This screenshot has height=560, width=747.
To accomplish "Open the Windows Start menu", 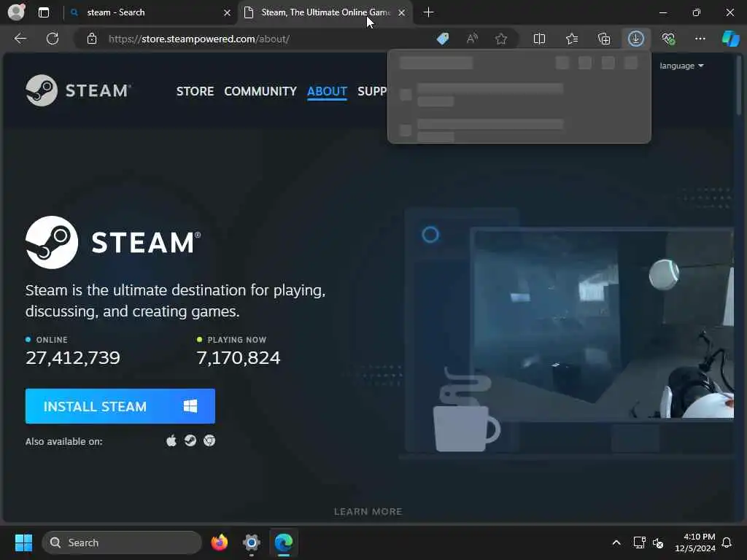I will click(x=23, y=542).
